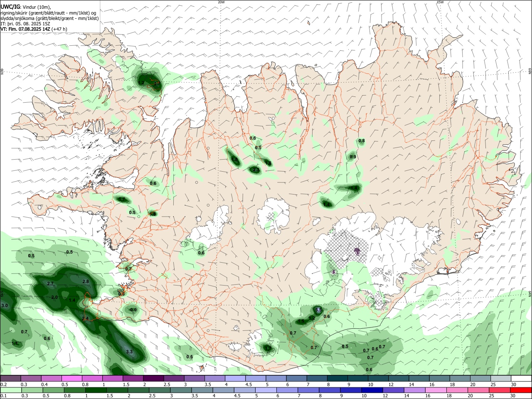The image size is (532, 399).
Task: Click the 15W longitude label
Action: 440,2
